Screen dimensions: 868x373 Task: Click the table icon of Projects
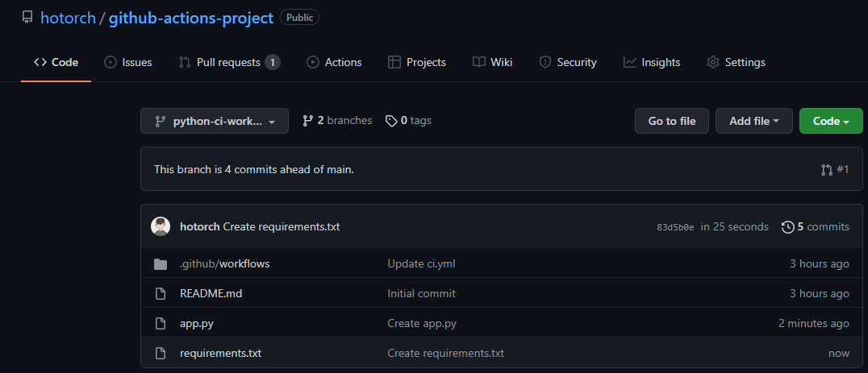point(394,63)
